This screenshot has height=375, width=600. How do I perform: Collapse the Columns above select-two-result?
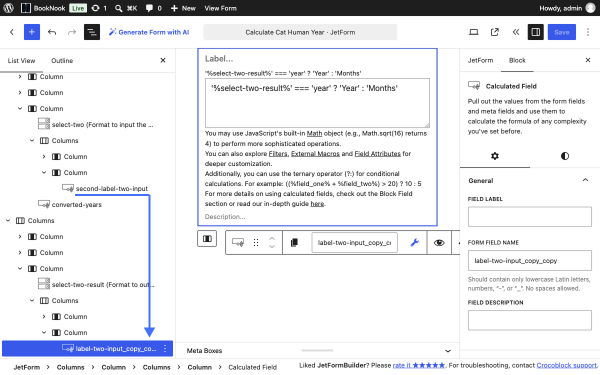tap(8, 220)
